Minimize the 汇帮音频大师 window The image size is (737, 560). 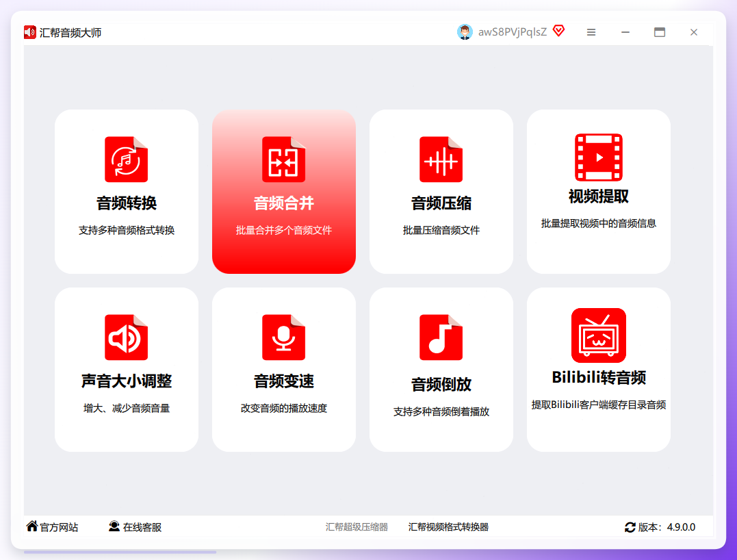[625, 32]
